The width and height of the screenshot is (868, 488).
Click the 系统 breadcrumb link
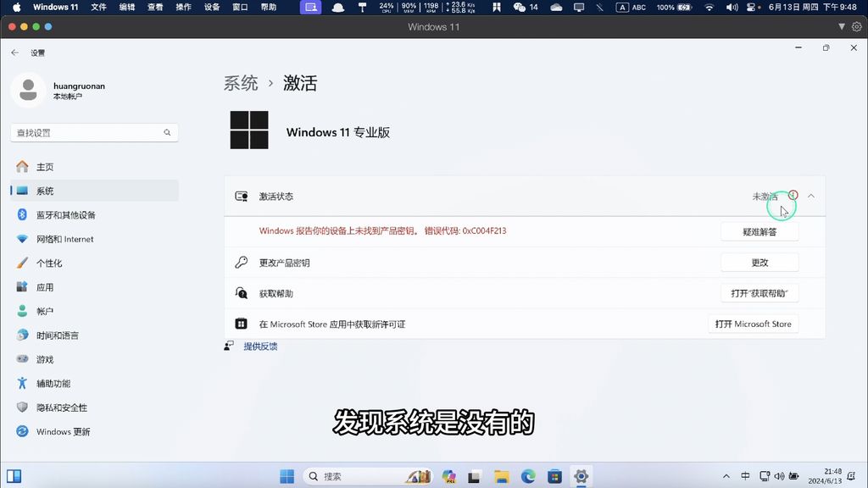pos(241,83)
